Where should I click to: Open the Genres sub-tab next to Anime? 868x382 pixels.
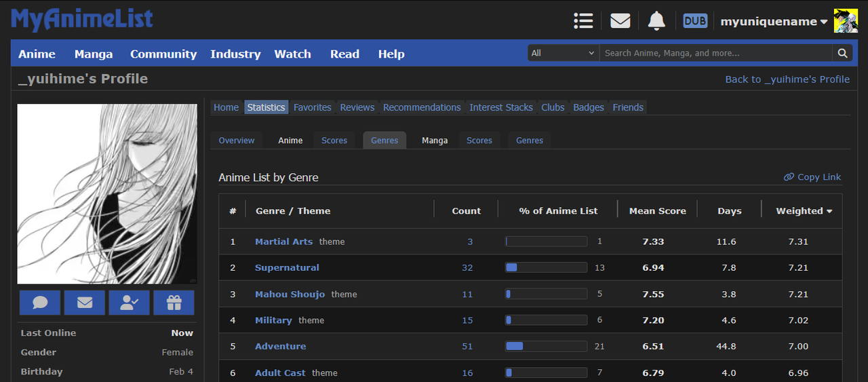coord(384,140)
